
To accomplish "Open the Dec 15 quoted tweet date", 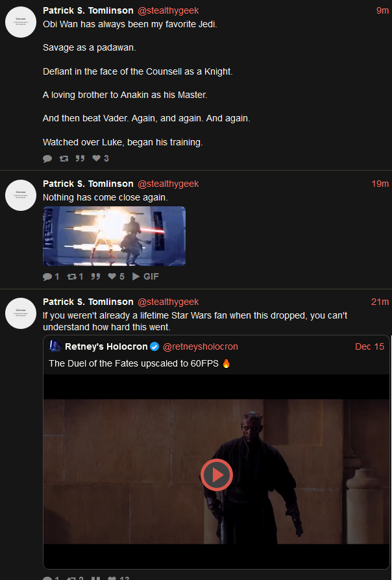I will tap(369, 346).
